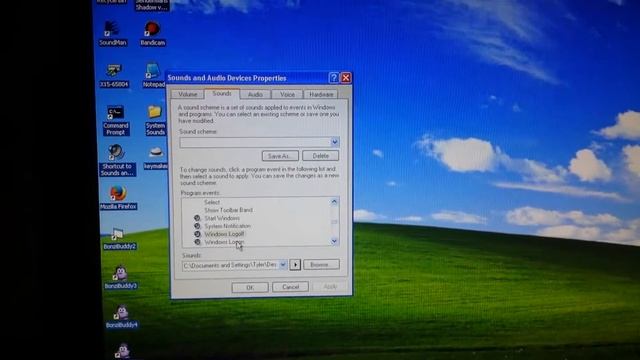Viewport: 640px width, 360px height.
Task: Open the Hardware tab
Action: coord(321,94)
